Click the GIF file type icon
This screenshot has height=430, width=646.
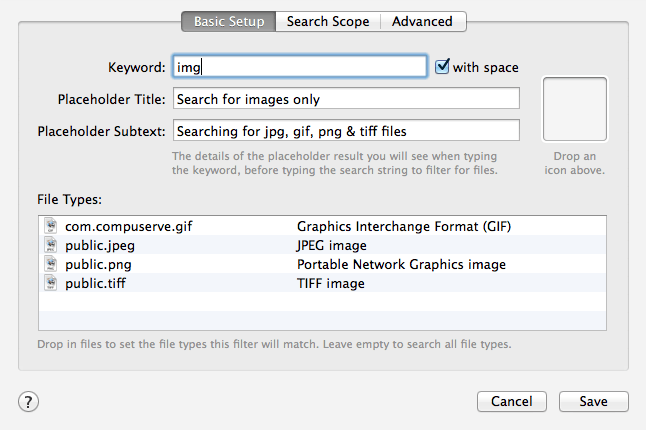(x=51, y=226)
